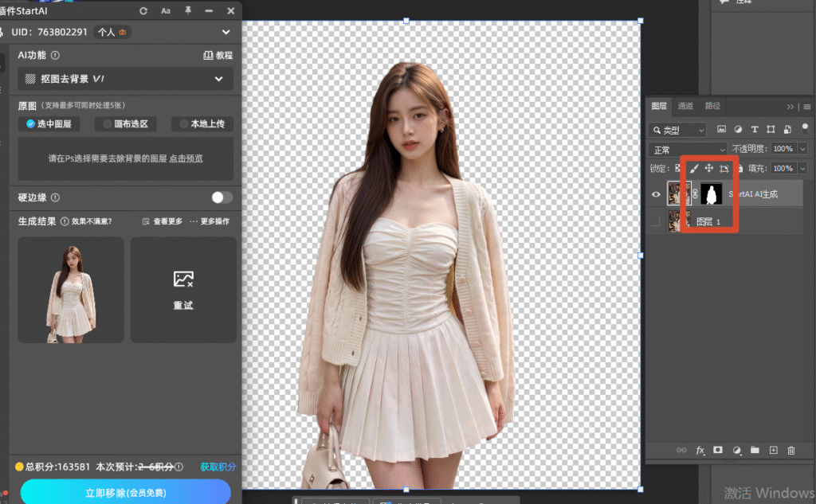The image size is (816, 504).
Task: Filter layers by shape layers icon
Action: pos(771,130)
